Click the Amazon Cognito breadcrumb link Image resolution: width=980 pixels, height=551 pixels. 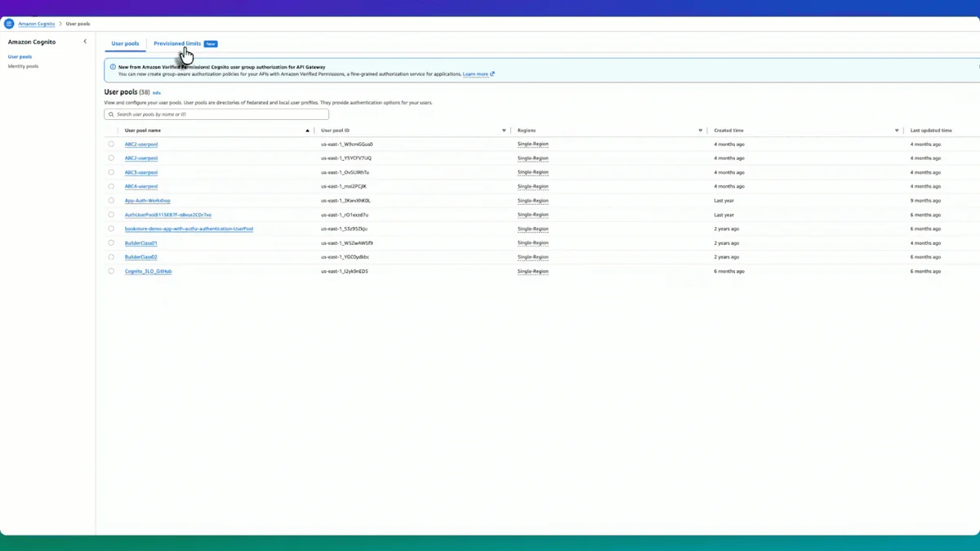(x=37, y=24)
